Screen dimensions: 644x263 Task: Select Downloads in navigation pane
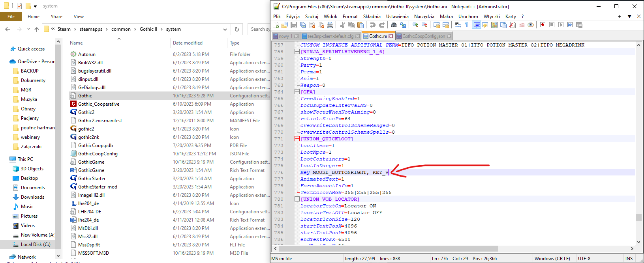[x=32, y=197]
